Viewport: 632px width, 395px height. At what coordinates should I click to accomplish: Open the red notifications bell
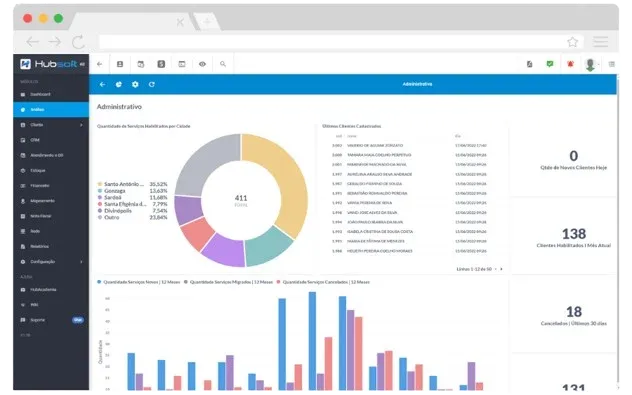570,64
